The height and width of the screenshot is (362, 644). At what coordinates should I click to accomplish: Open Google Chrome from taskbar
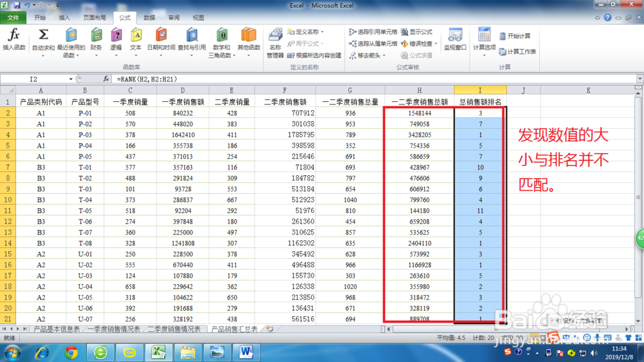pyautogui.click(x=71, y=352)
